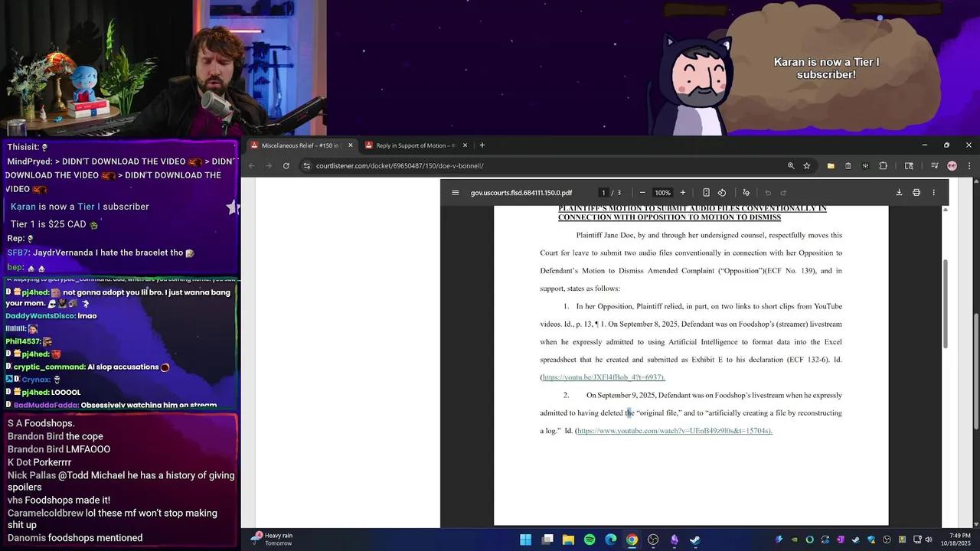Zoom in the PDF with plus button
This screenshot has width=980, height=551.
pos(683,193)
